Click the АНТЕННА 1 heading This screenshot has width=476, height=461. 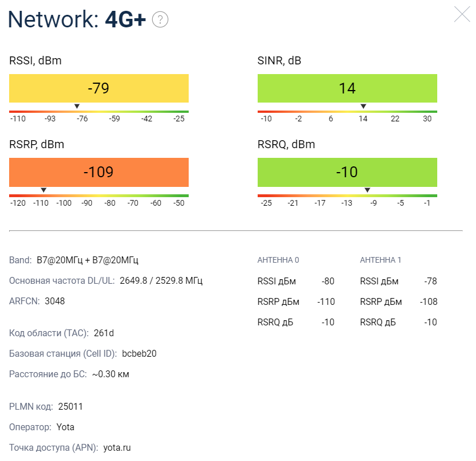pyautogui.click(x=381, y=260)
